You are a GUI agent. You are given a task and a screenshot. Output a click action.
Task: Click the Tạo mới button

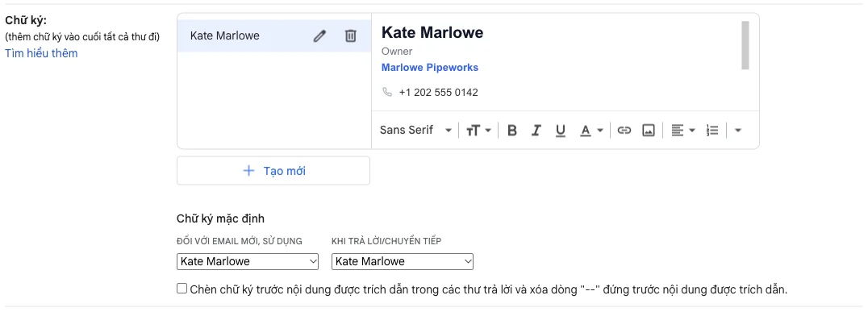(x=273, y=171)
